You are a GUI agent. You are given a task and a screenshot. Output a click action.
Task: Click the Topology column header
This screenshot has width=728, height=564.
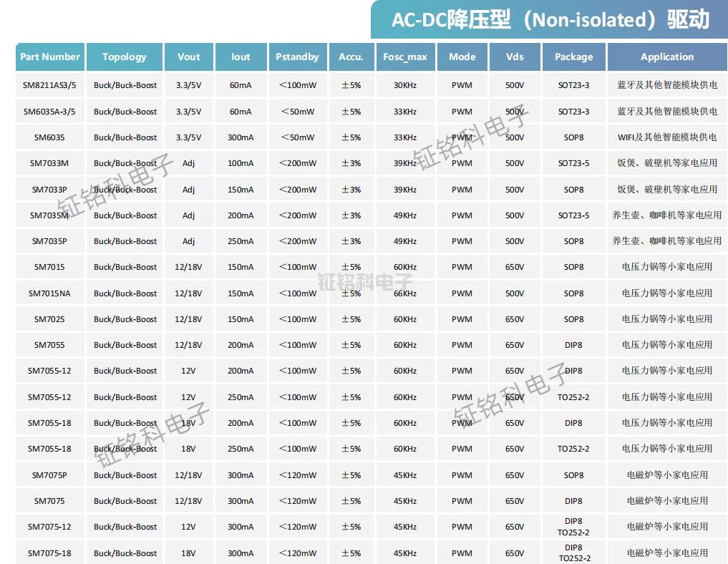point(125,57)
